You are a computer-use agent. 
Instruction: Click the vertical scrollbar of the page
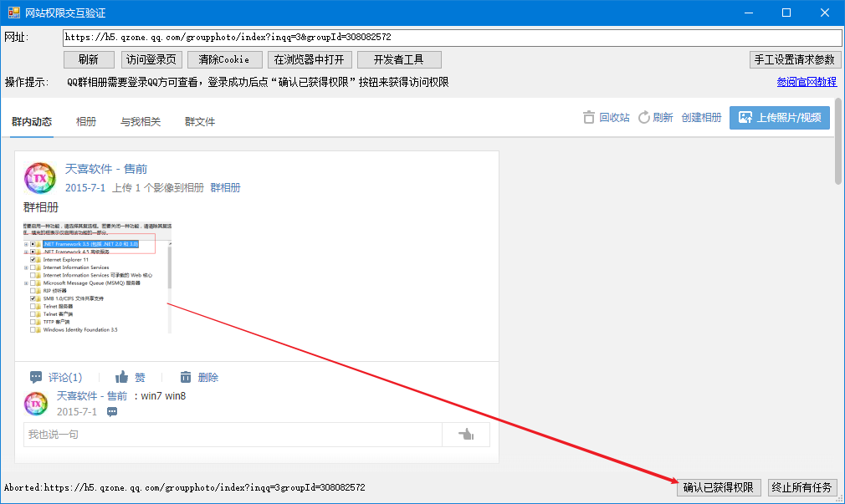click(838, 141)
